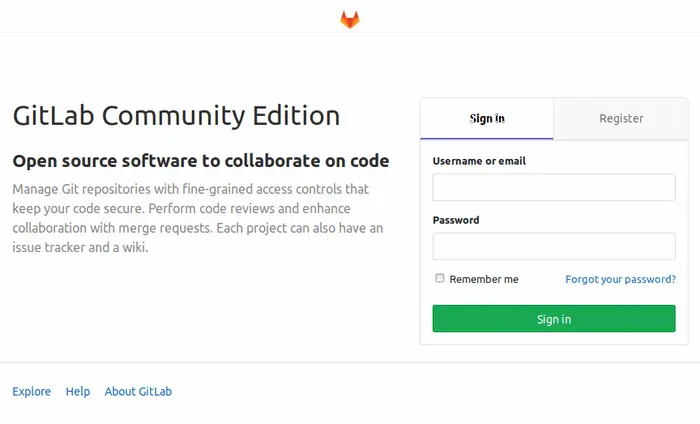Switch to the Register tab

pos(621,118)
